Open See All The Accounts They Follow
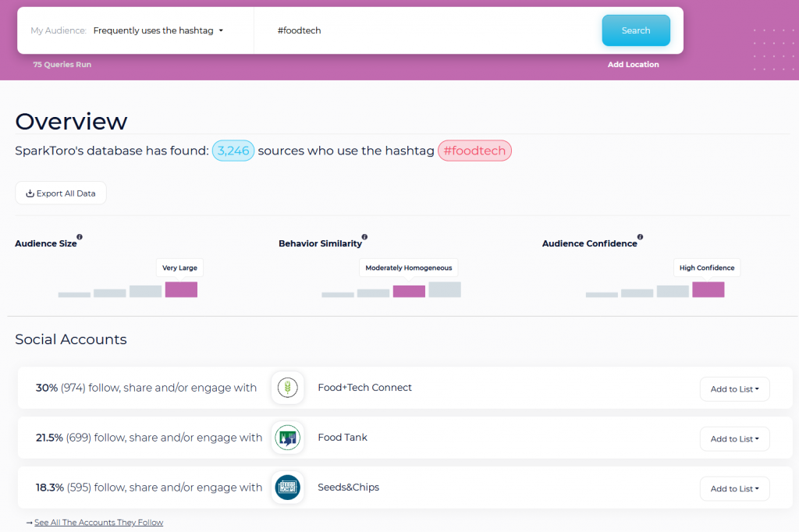The height and width of the screenshot is (532, 799). click(x=99, y=523)
